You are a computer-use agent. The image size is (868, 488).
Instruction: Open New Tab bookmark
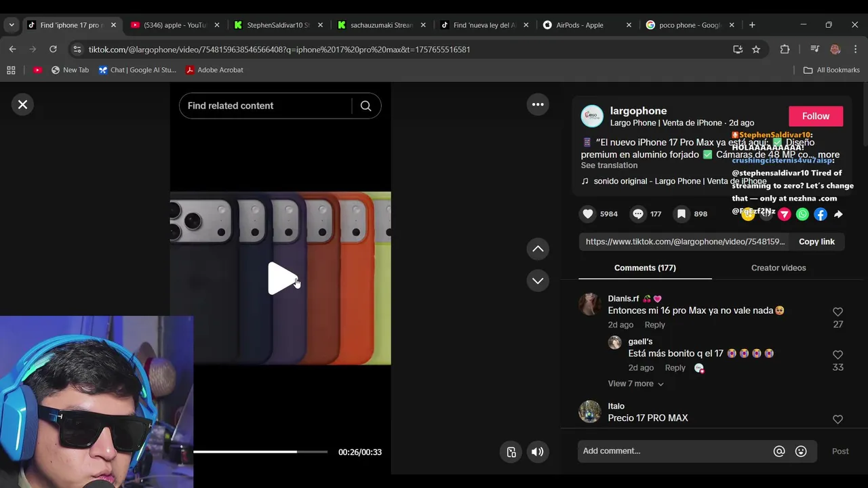pos(70,70)
